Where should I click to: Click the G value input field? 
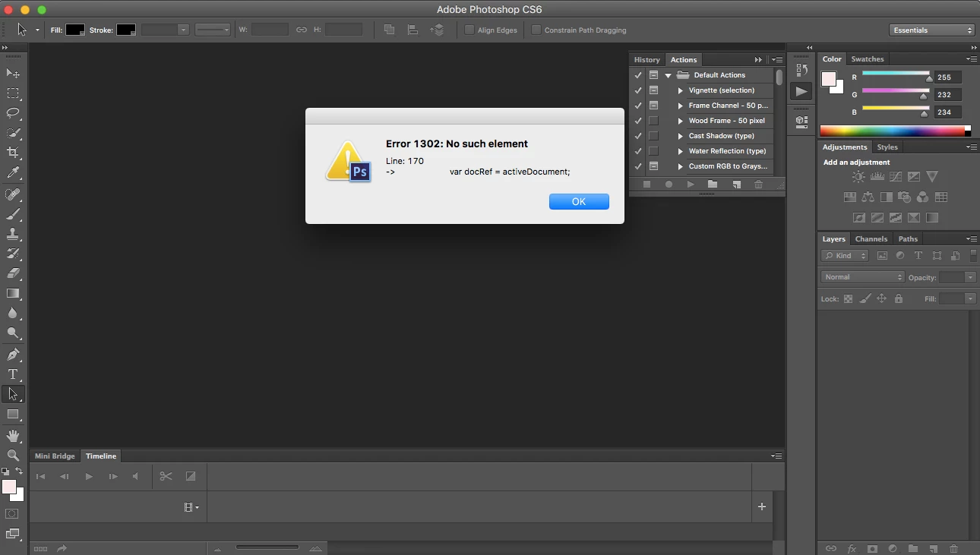click(948, 95)
